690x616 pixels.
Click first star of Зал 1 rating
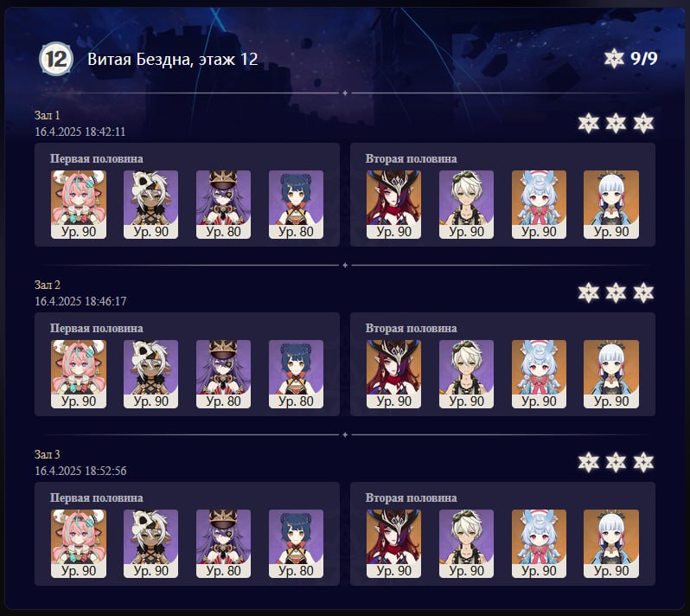[588, 123]
